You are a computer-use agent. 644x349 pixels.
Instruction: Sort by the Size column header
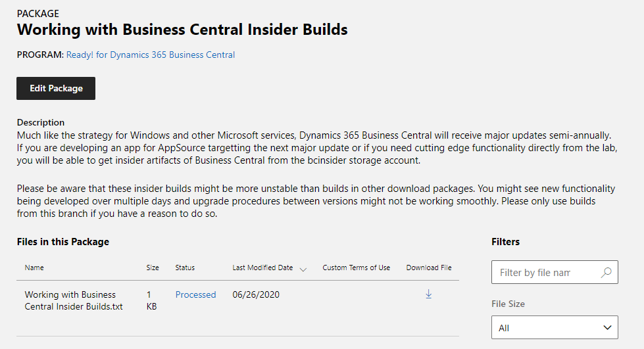(153, 268)
